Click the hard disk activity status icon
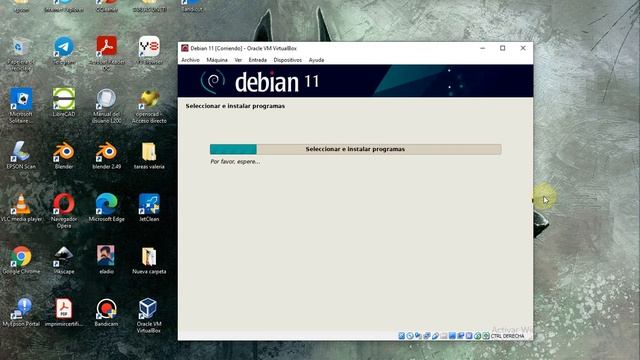This screenshot has width=640, height=360. click(x=402, y=336)
